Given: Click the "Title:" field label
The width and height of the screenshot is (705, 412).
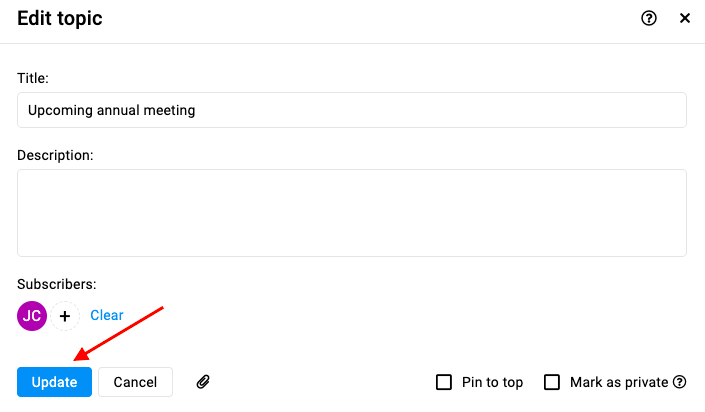Looking at the screenshot, I should pyautogui.click(x=33, y=78).
